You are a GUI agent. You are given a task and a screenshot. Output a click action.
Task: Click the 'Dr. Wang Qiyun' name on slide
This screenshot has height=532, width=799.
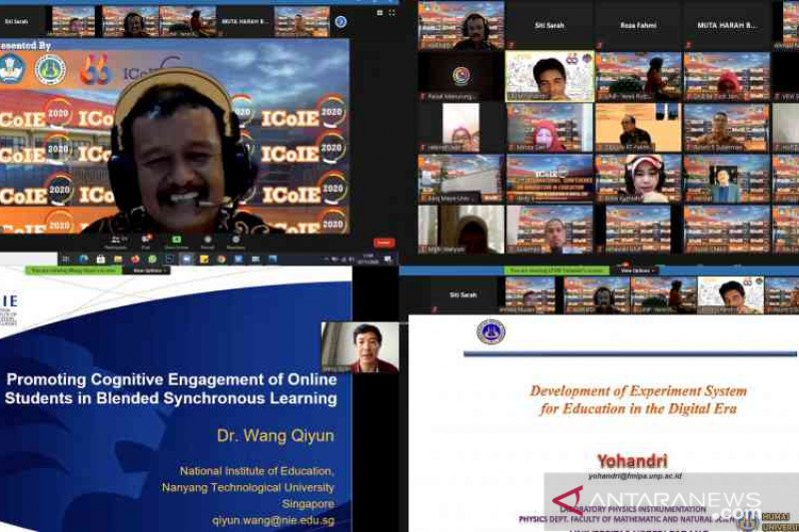(276, 436)
